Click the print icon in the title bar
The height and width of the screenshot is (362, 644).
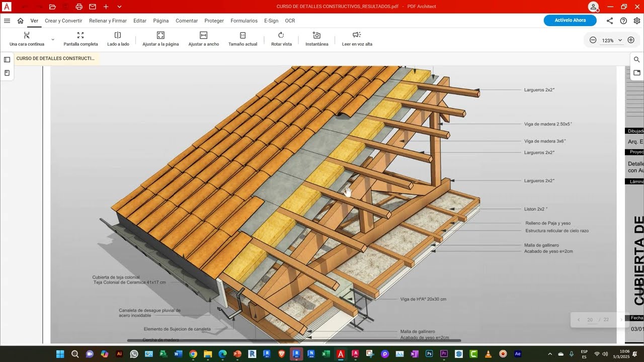click(x=79, y=7)
